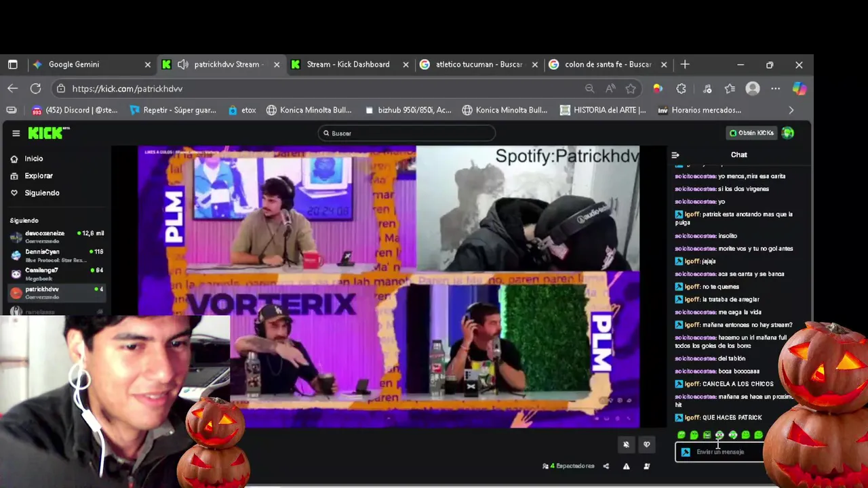
Task: Close the atletico tucuman tab
Action: 535,64
